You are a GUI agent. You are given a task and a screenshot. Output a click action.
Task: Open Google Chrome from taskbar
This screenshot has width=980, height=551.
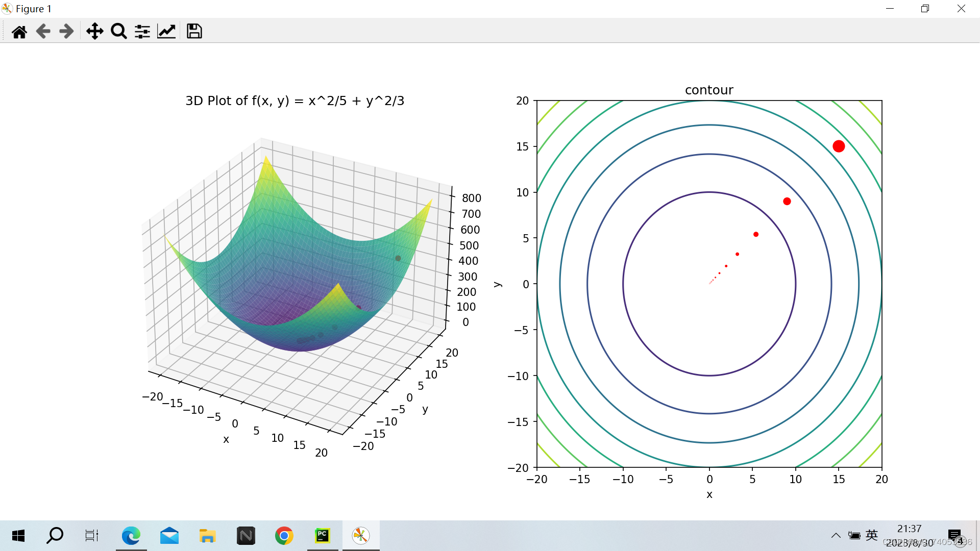click(284, 536)
